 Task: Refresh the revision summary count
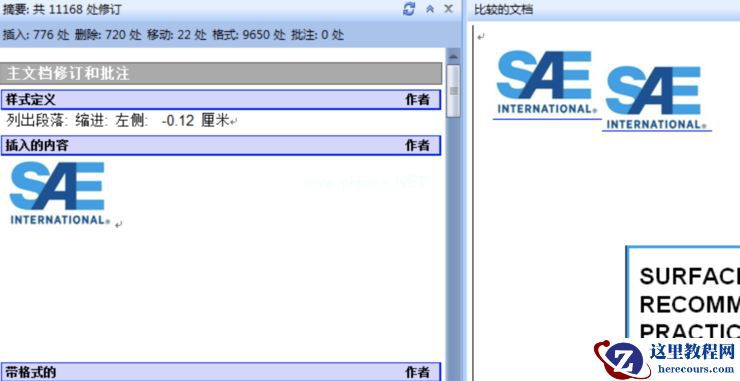click(409, 8)
